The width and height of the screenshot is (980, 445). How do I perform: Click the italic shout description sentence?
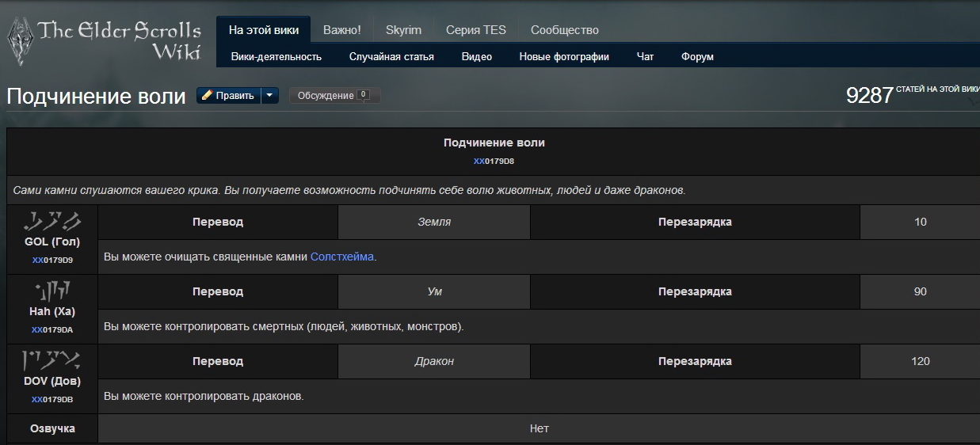pos(349,190)
